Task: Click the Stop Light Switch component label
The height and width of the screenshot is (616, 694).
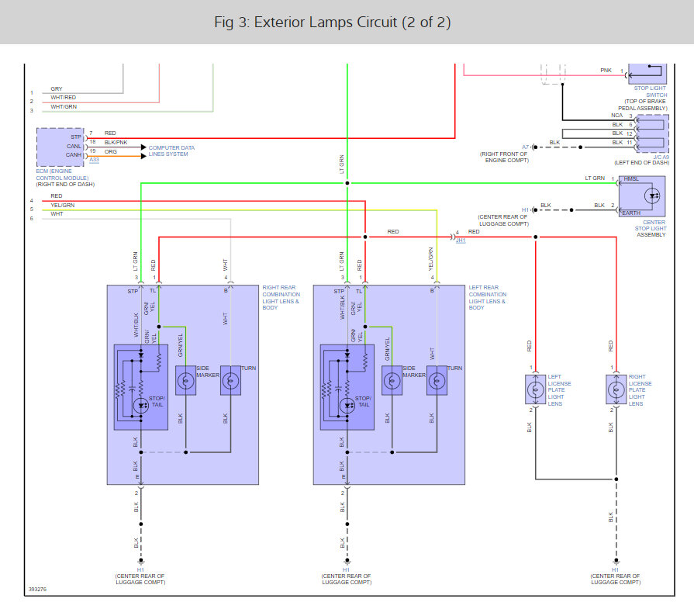Action: pos(650,92)
